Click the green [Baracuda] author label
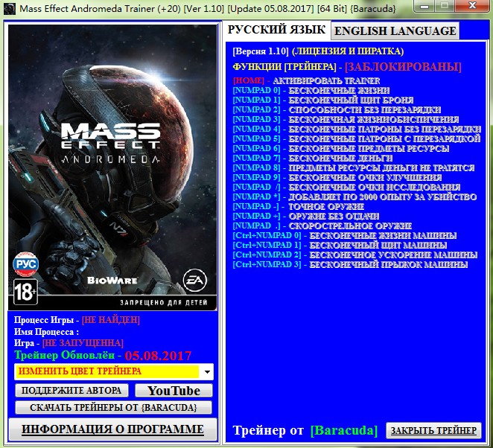The width and height of the screenshot is (493, 448). 343,430
